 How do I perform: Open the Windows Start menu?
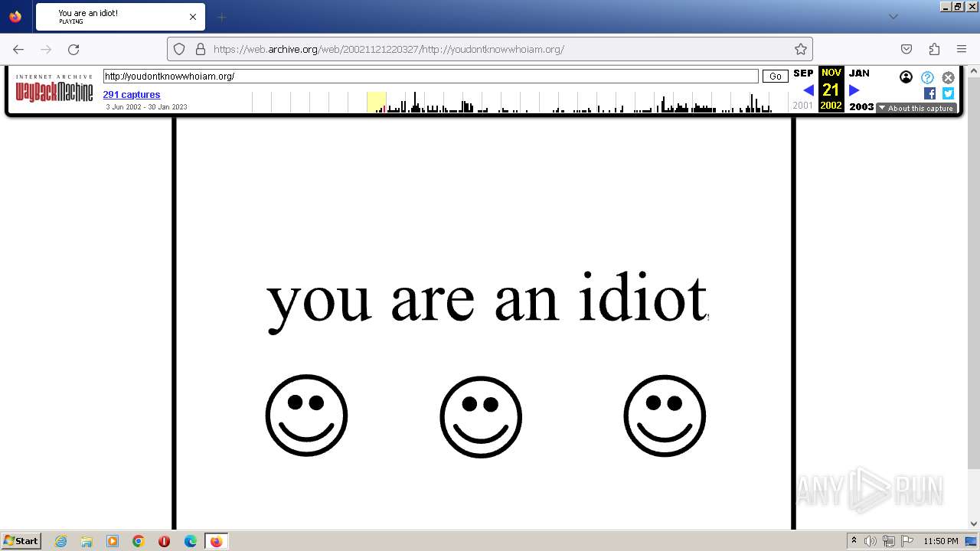[21, 540]
